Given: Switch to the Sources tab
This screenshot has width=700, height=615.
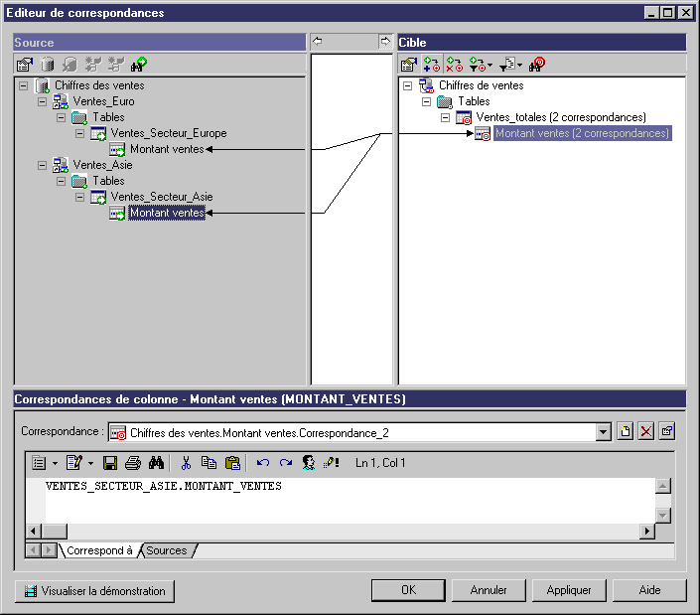Looking at the screenshot, I should [167, 550].
